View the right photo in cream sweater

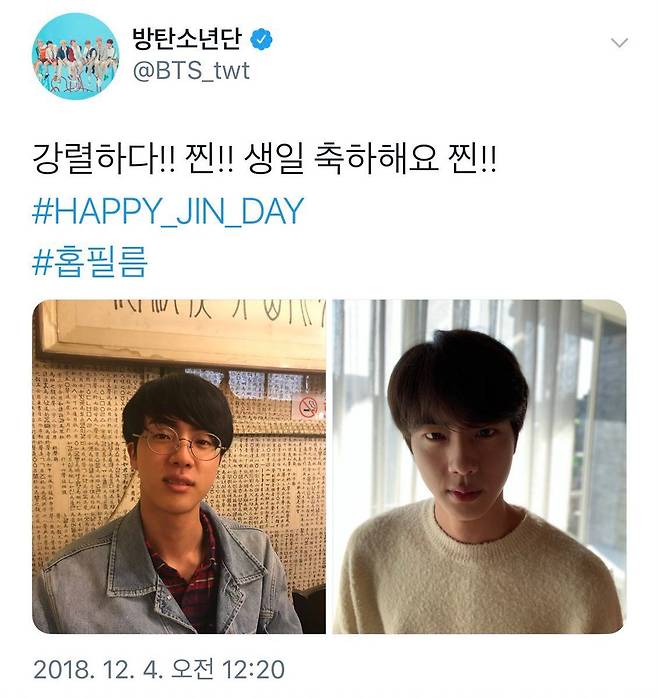pyautogui.click(x=479, y=466)
